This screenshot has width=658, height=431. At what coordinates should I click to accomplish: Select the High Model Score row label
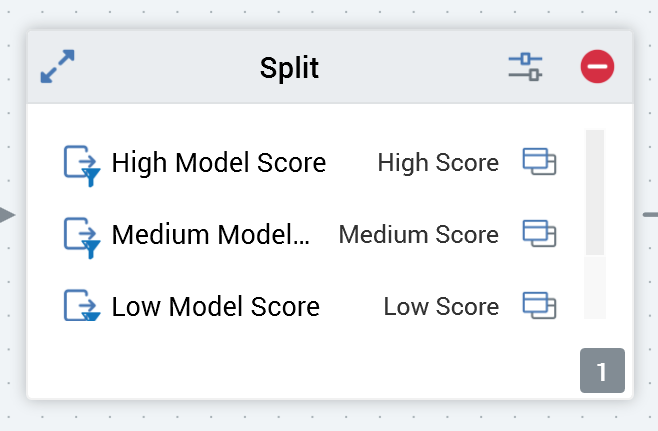click(x=219, y=162)
